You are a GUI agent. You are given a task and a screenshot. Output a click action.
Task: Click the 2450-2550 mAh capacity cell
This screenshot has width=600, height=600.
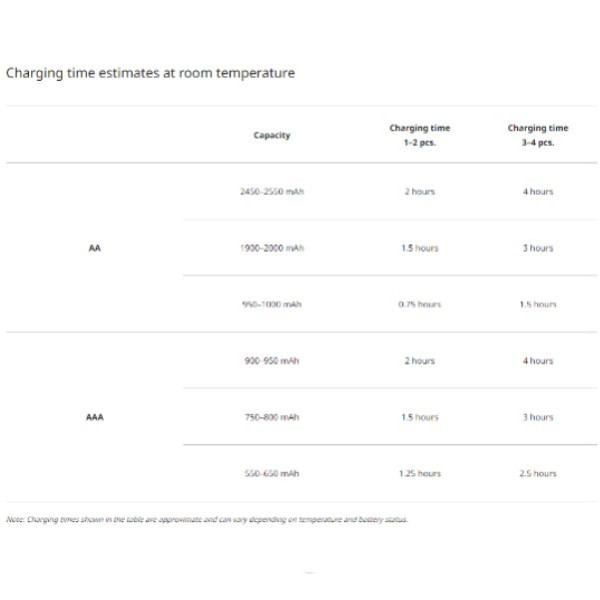click(x=272, y=191)
